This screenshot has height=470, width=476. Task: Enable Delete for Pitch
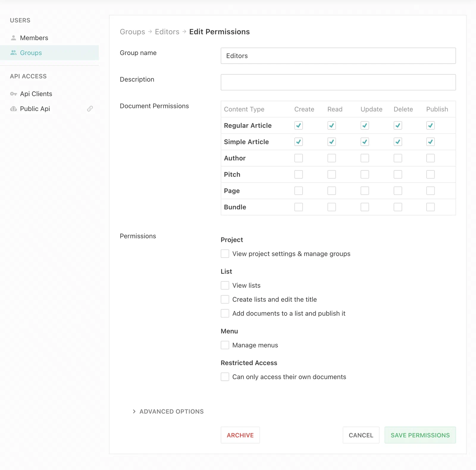click(x=398, y=174)
